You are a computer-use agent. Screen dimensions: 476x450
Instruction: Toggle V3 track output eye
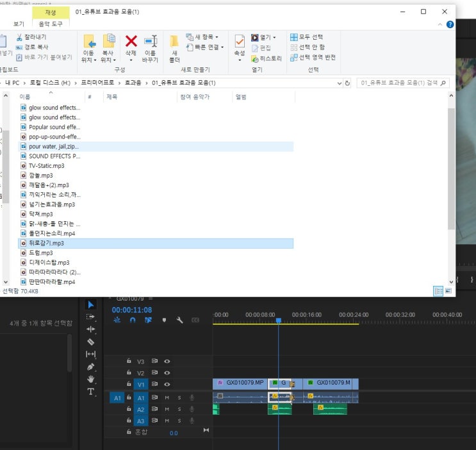point(167,362)
